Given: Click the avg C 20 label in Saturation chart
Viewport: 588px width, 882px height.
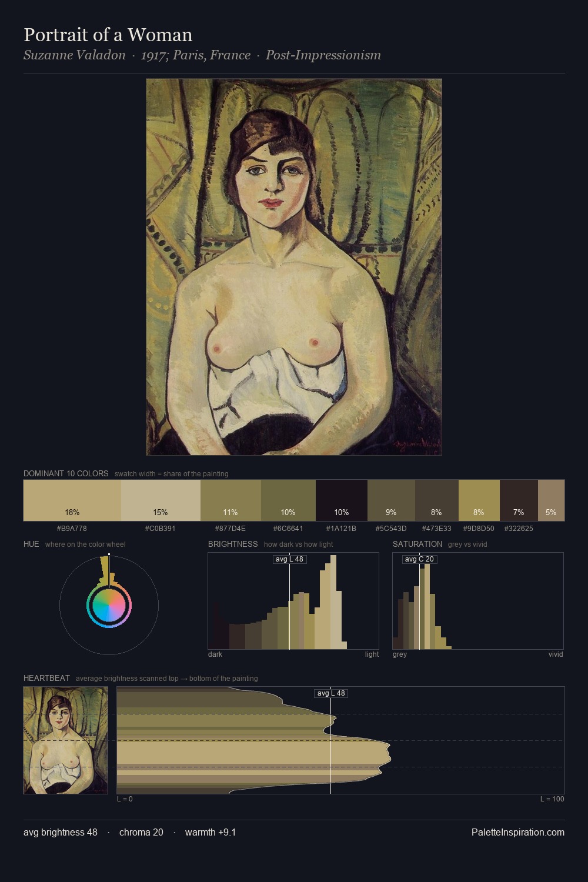Looking at the screenshot, I should coord(419,559).
